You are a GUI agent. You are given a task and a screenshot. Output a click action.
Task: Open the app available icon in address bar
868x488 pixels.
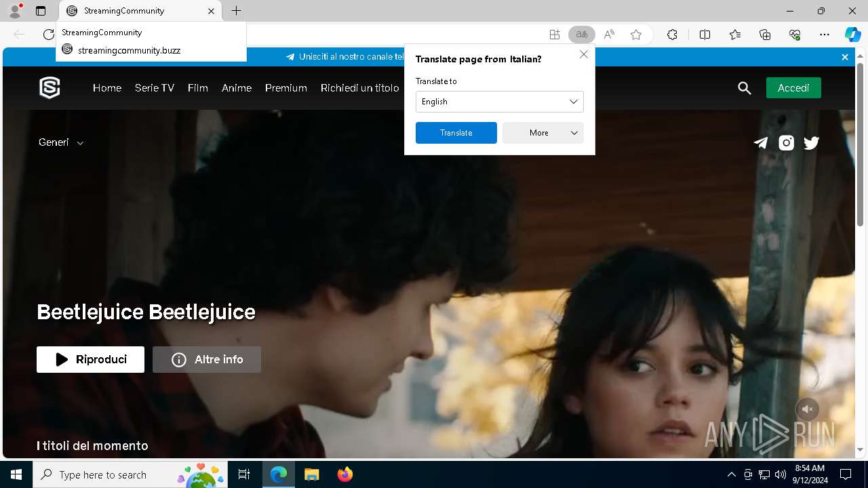point(555,35)
